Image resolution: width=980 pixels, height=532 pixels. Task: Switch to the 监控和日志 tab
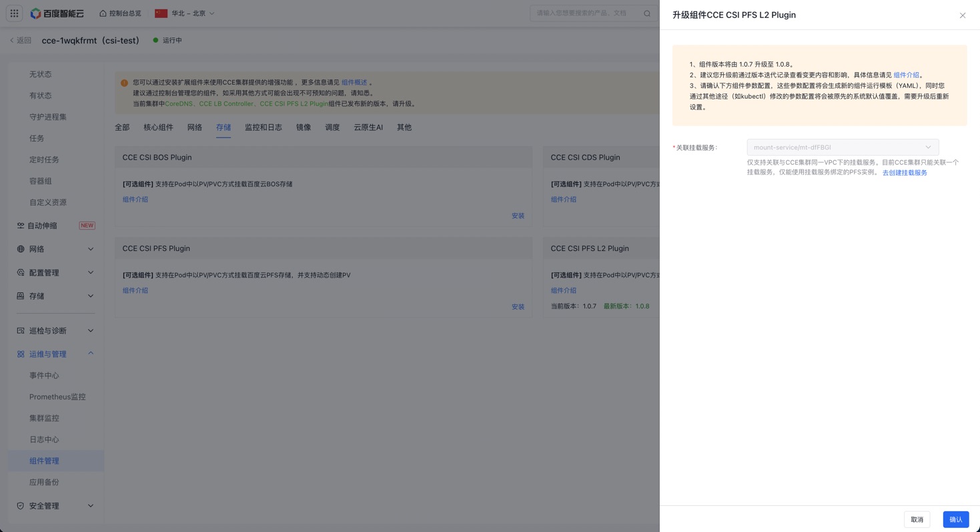[264, 127]
